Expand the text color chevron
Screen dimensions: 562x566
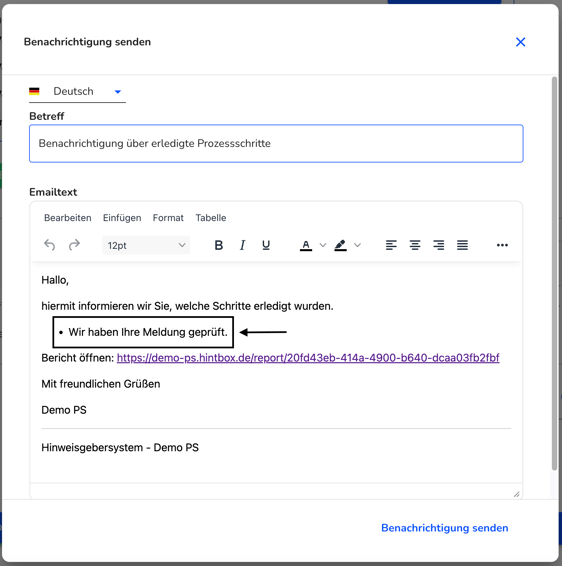click(323, 245)
